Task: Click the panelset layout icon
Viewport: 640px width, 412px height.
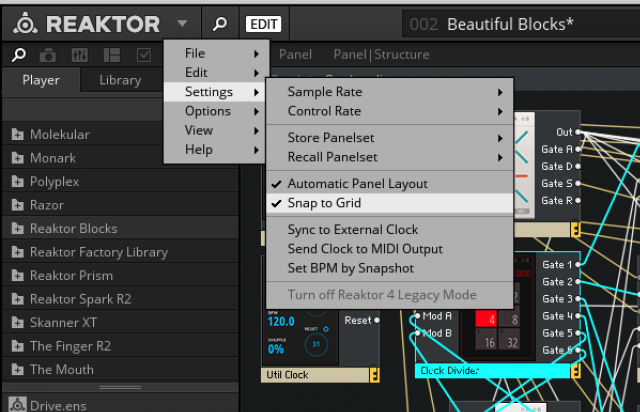Action: pyautogui.click(x=111, y=54)
